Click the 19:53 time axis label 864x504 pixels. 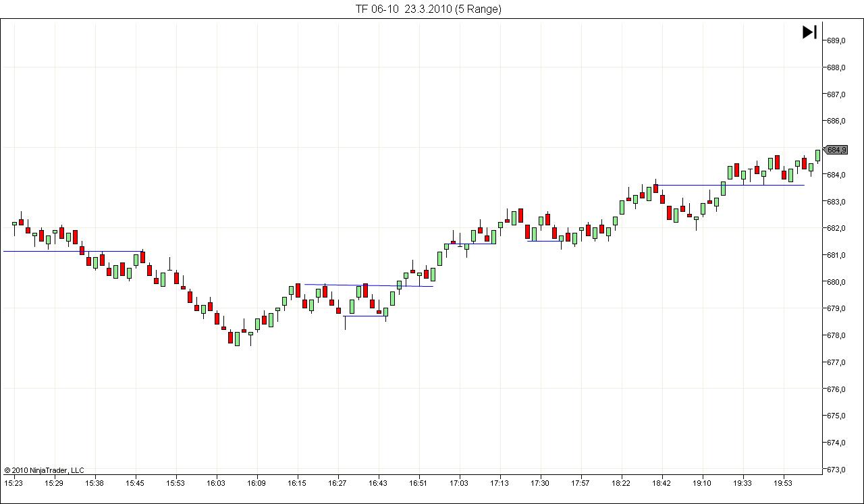[x=783, y=483]
